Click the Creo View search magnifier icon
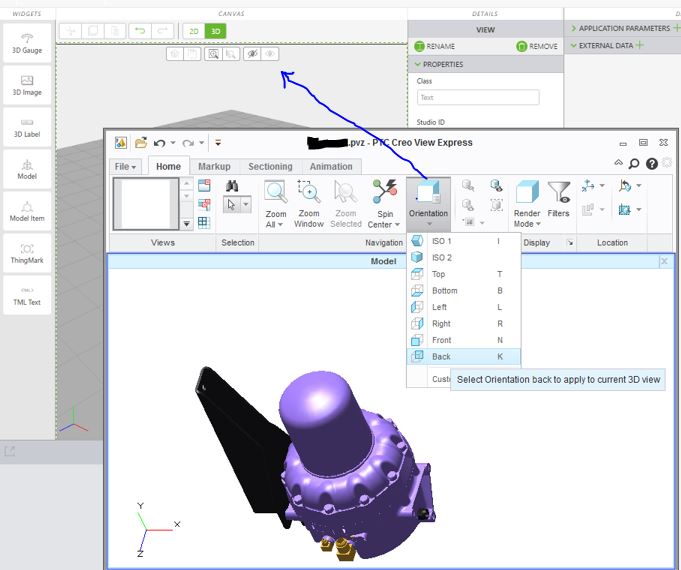The width and height of the screenshot is (681, 570). coord(634,164)
